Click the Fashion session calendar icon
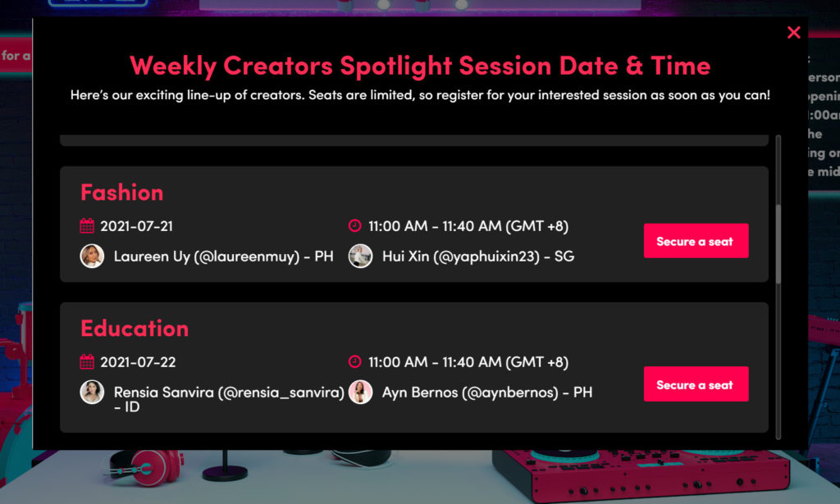Image resolution: width=840 pixels, height=504 pixels. [x=87, y=226]
